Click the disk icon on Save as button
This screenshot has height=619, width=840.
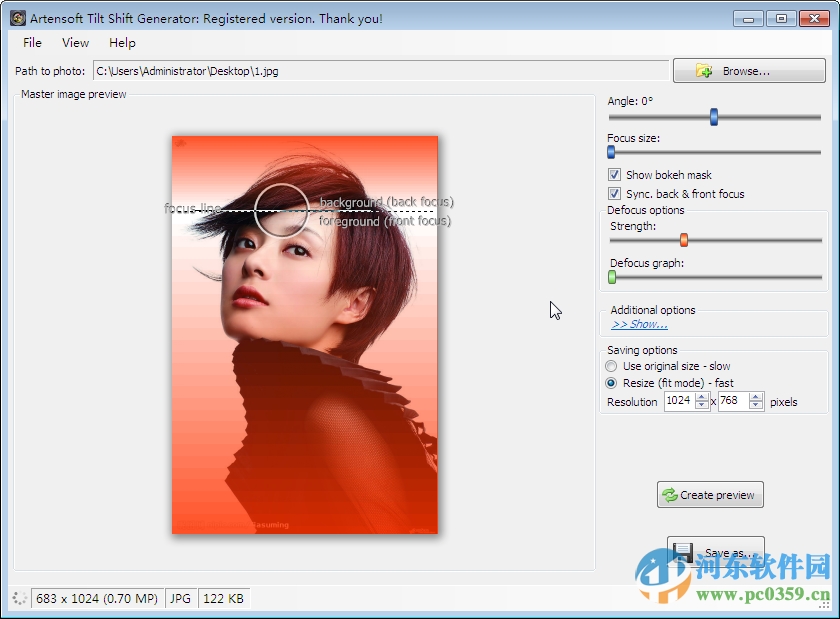685,552
